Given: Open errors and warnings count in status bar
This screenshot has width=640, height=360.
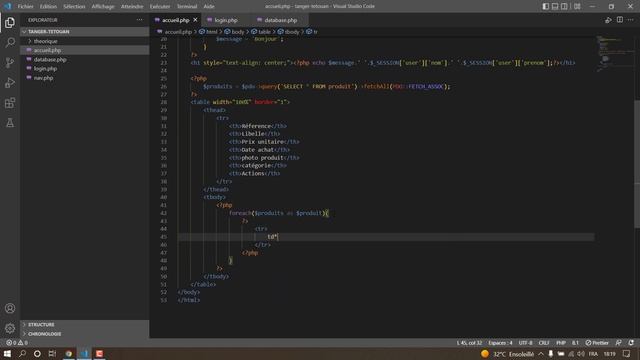Looking at the screenshot, I should point(17,343).
